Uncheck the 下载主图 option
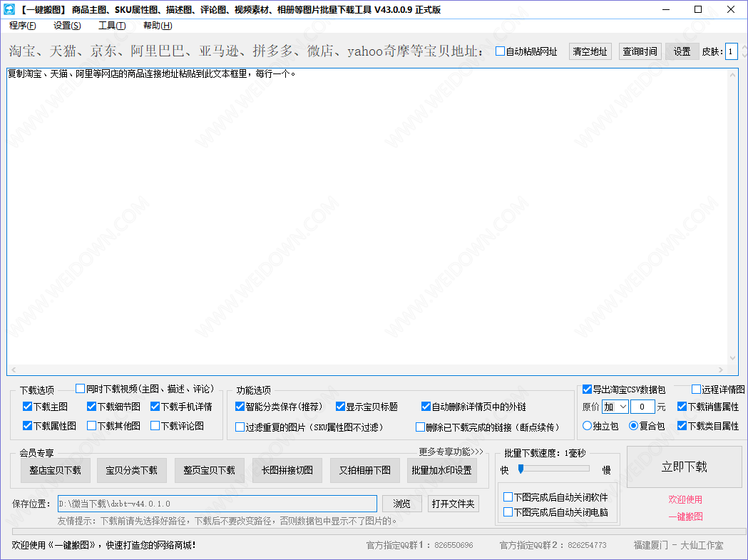The image size is (748, 560). (x=28, y=407)
